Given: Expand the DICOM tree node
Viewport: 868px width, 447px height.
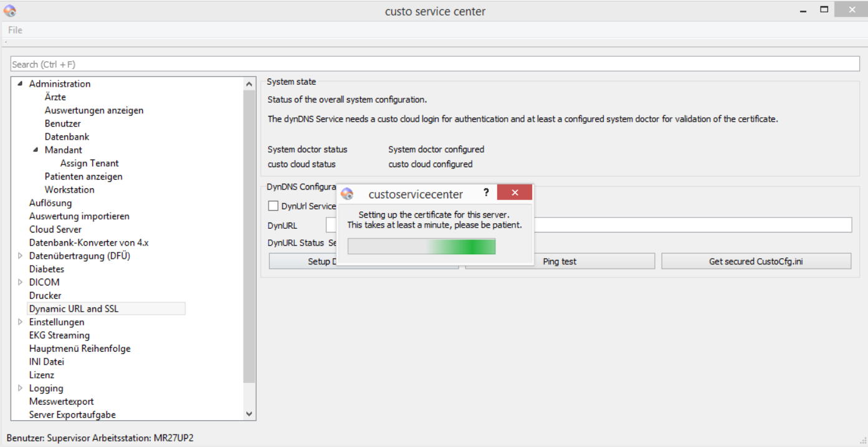Looking at the screenshot, I should (x=20, y=282).
